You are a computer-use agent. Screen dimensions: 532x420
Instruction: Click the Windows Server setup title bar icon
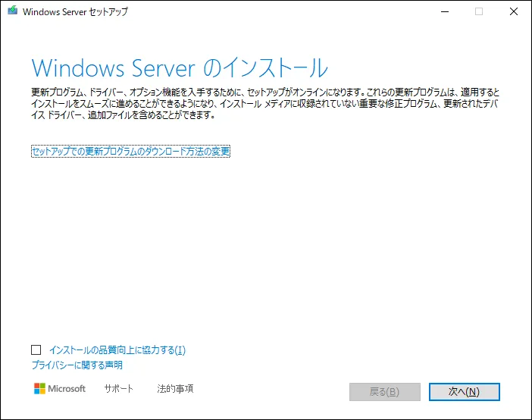[13, 11]
